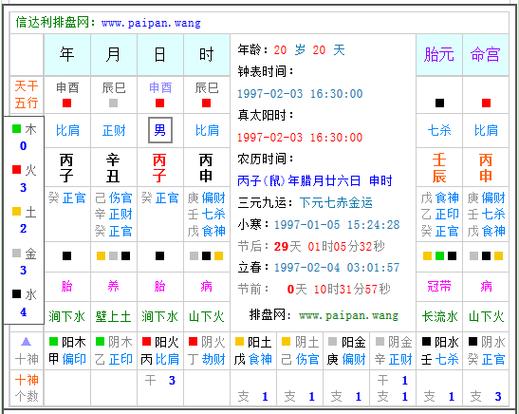Screen dimensions: 519x414
Task: Click the 长流水 nayin label
Action: point(440,316)
